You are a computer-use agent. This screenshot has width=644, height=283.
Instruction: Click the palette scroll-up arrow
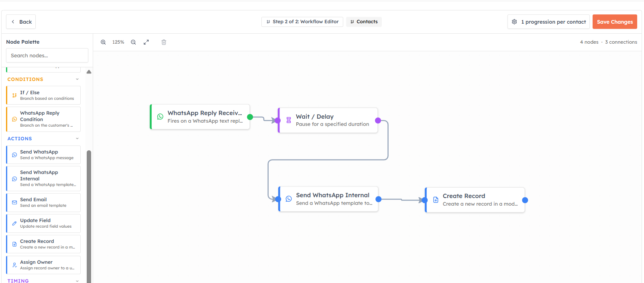click(89, 72)
